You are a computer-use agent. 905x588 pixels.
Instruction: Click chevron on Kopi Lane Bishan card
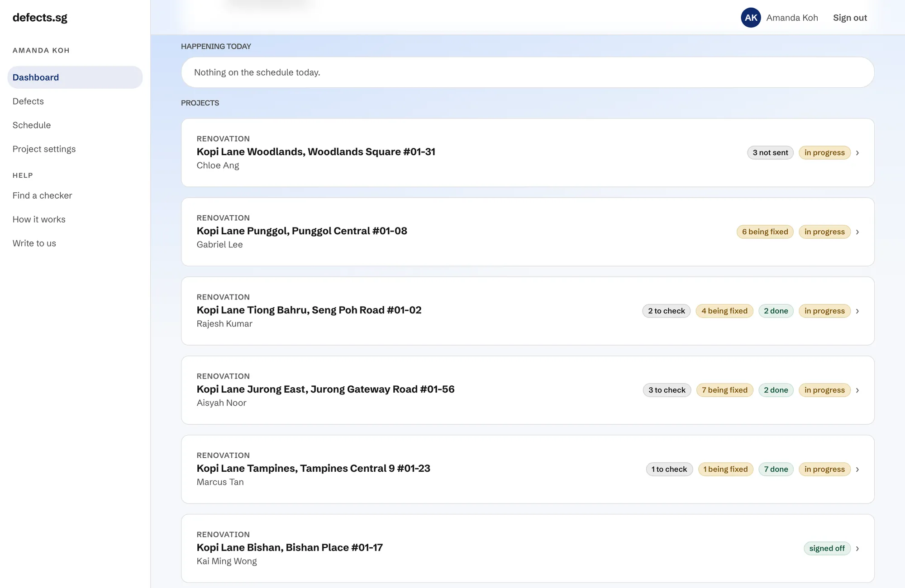pyautogui.click(x=857, y=549)
